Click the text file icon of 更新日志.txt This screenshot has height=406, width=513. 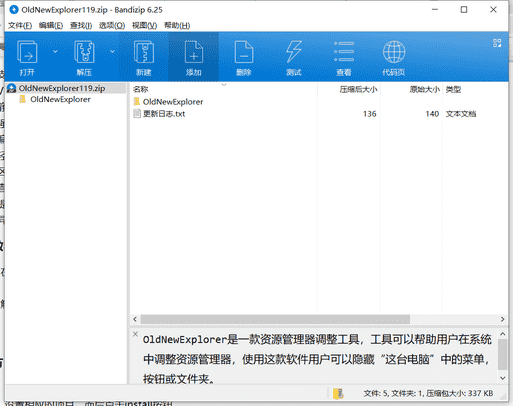pyautogui.click(x=137, y=114)
